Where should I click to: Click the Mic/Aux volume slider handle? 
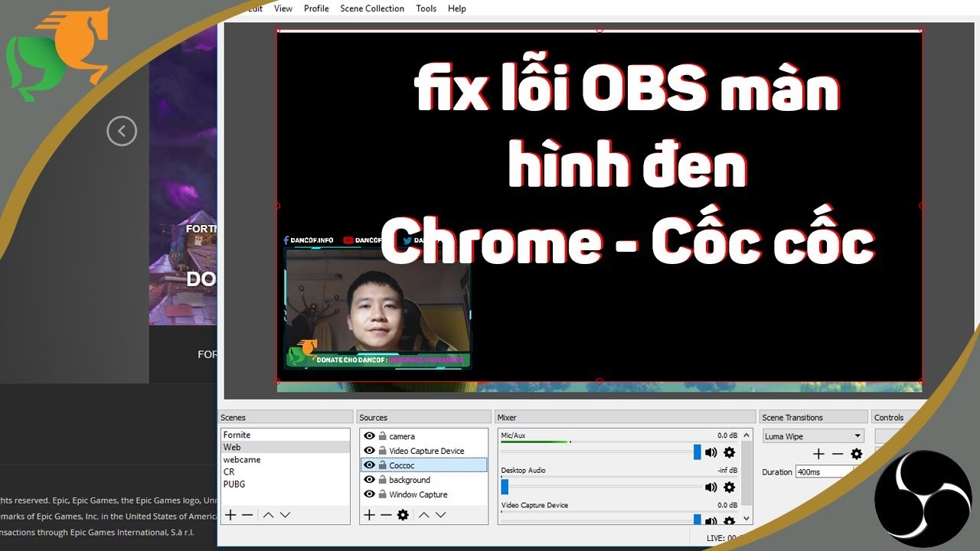tap(697, 452)
